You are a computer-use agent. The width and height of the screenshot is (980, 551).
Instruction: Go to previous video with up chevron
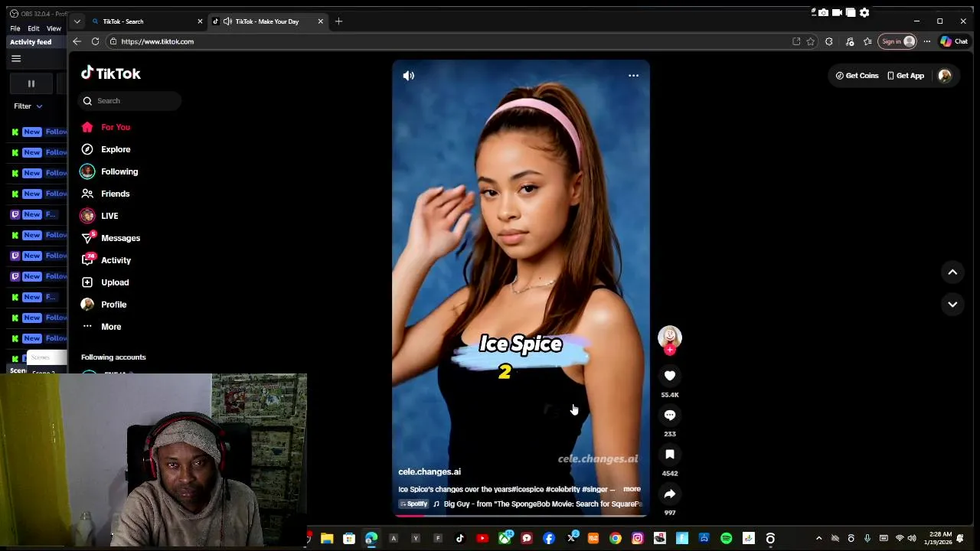point(952,272)
